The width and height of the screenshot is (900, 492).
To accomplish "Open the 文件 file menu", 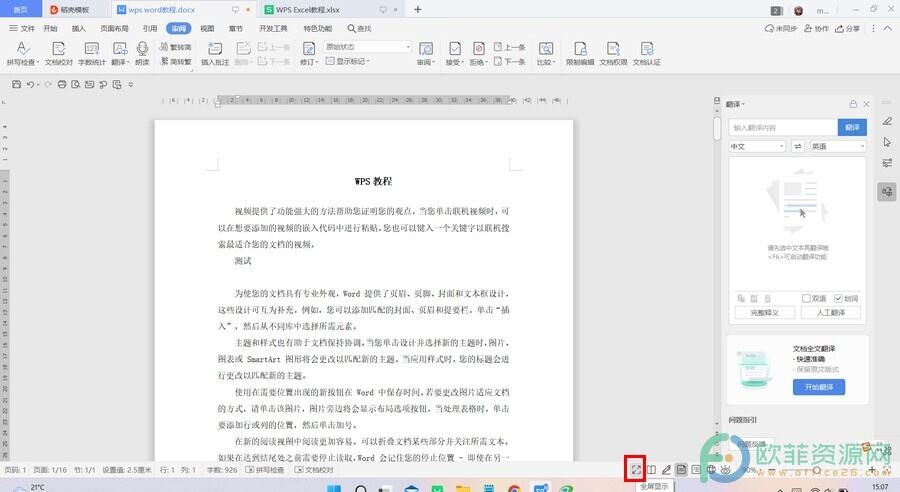I will coord(22,28).
